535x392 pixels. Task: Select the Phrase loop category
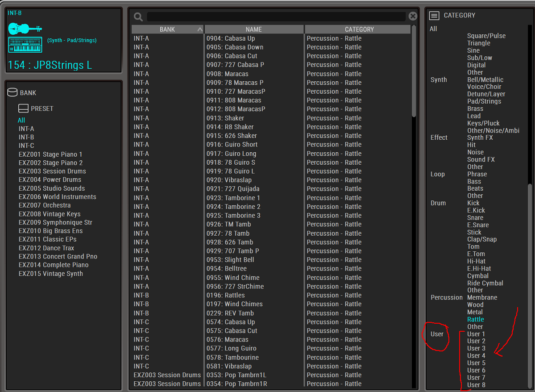click(x=477, y=174)
